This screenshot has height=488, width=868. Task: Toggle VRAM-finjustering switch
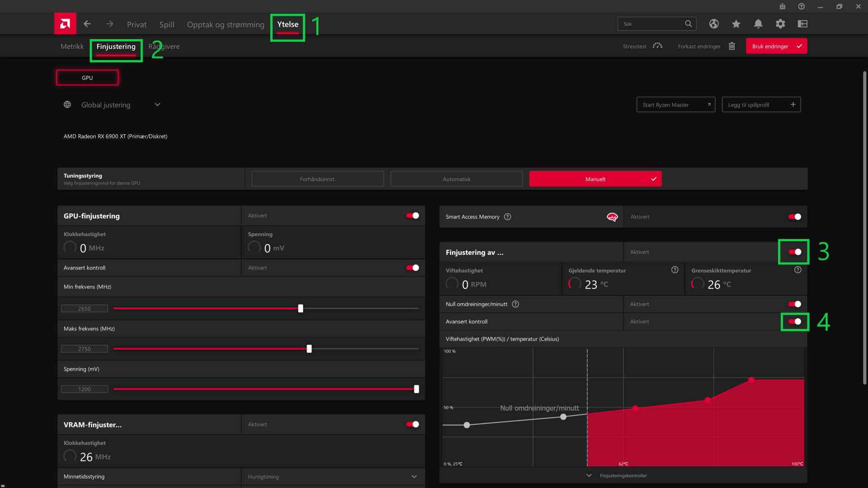(412, 424)
